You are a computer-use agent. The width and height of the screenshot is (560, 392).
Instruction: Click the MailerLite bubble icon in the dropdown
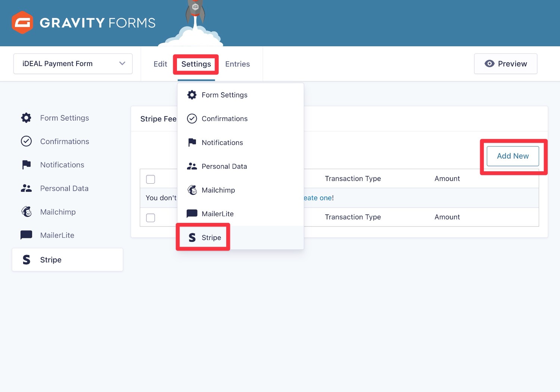click(x=192, y=214)
